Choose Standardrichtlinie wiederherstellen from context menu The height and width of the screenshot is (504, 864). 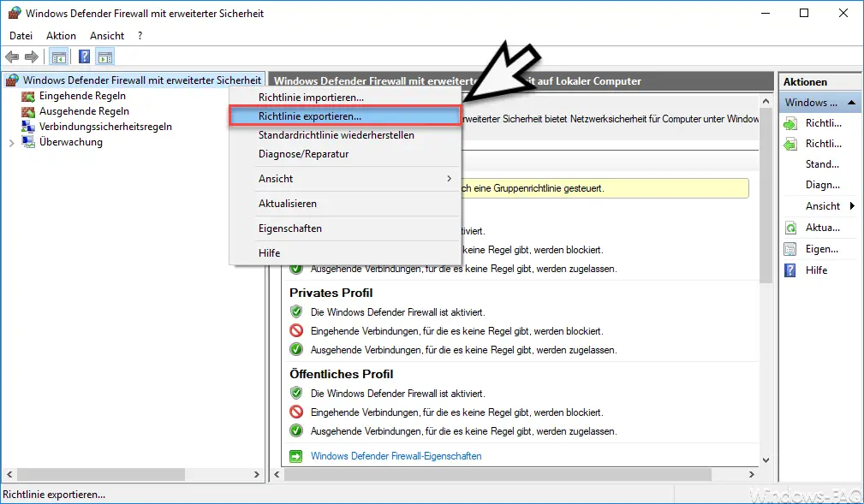pyautogui.click(x=345, y=135)
